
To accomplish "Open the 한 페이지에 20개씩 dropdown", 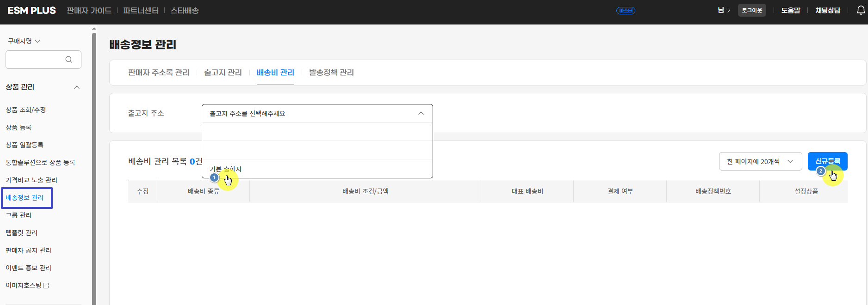I will (x=760, y=161).
